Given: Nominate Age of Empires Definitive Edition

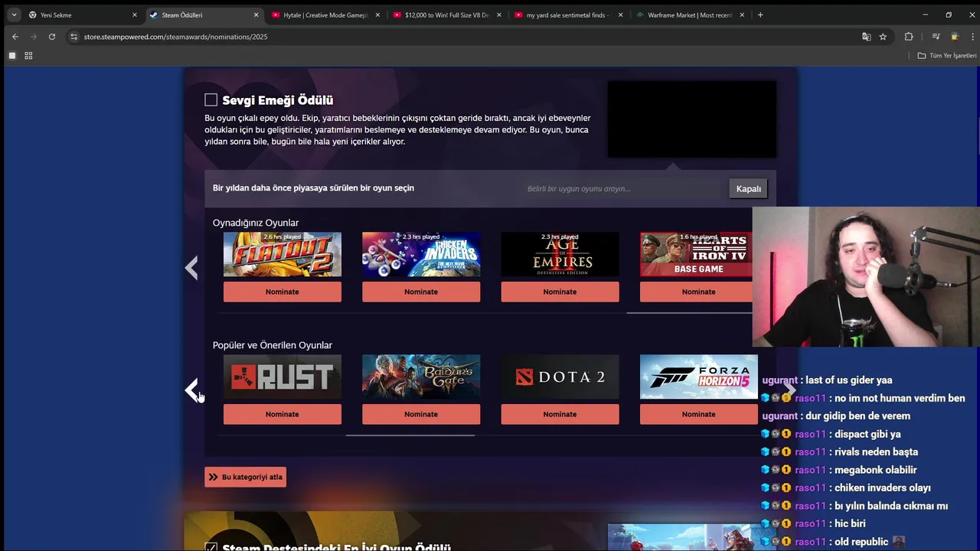Looking at the screenshot, I should point(560,292).
